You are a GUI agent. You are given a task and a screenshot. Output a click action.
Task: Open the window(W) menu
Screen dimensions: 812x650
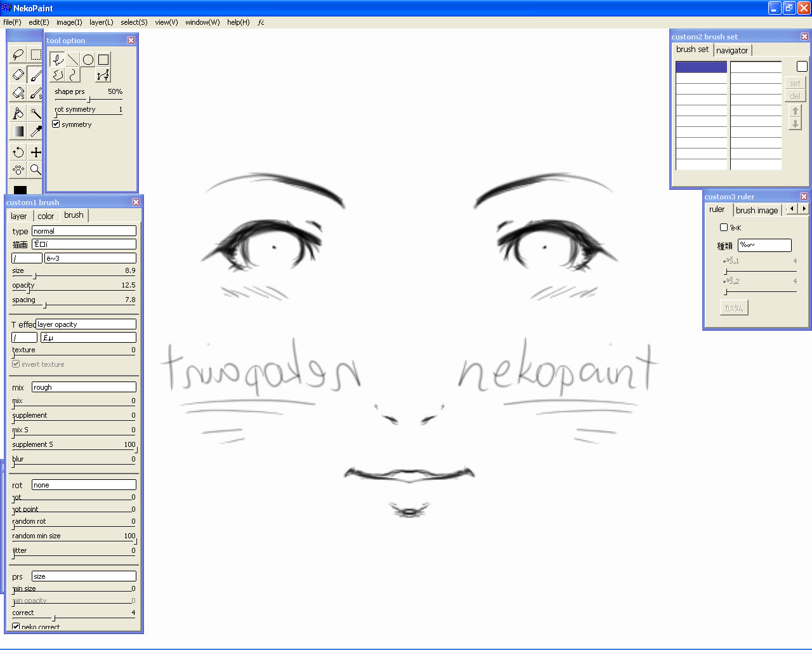202,22
